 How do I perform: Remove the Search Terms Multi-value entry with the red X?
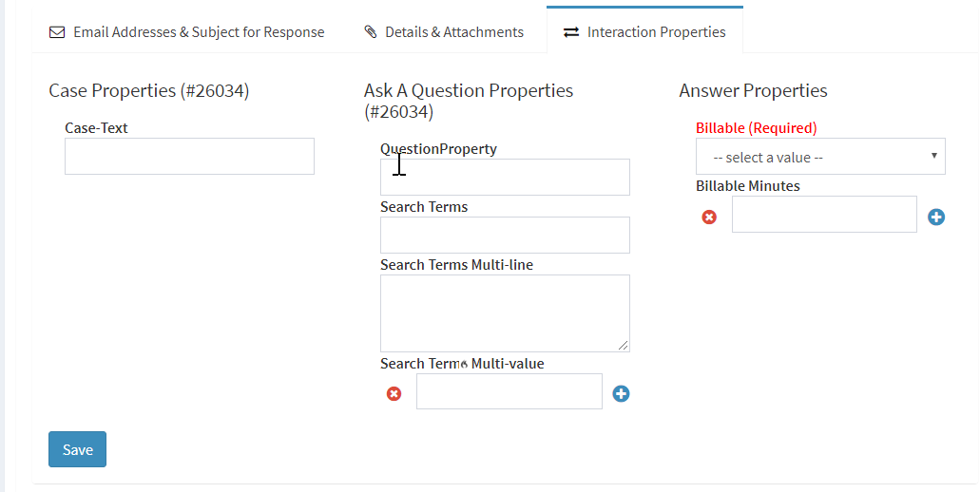pos(394,393)
